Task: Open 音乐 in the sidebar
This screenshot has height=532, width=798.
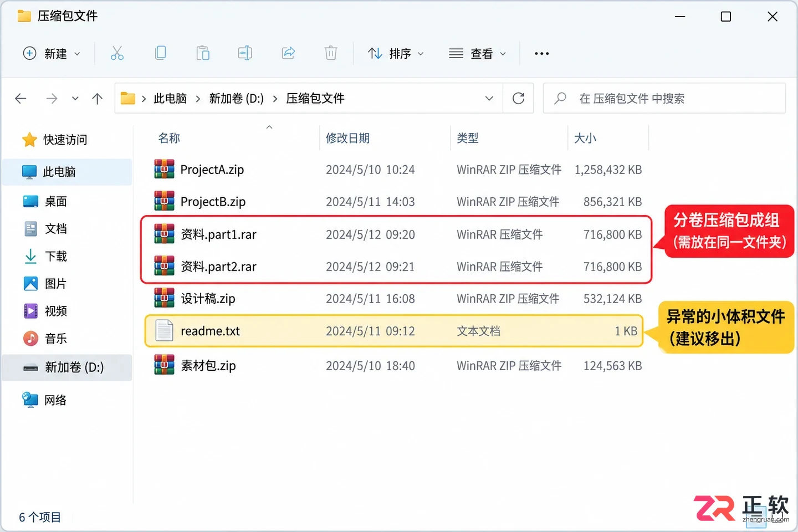Action: pos(45,339)
